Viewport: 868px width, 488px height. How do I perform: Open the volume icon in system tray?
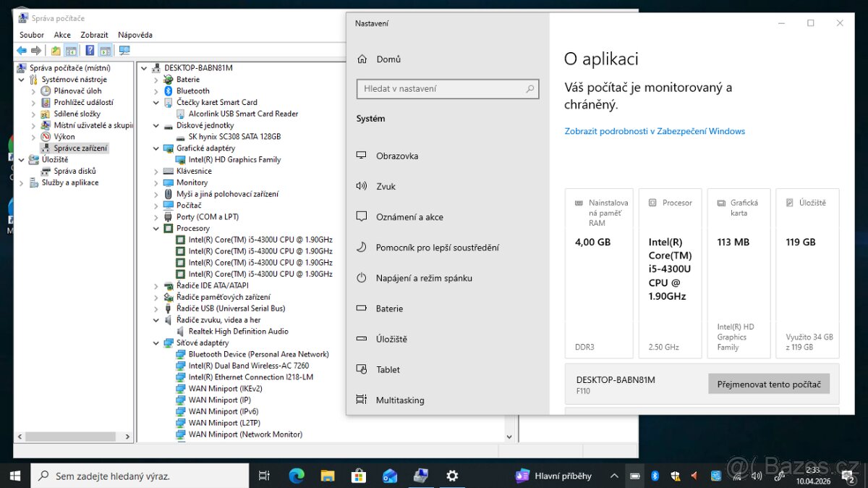click(757, 476)
